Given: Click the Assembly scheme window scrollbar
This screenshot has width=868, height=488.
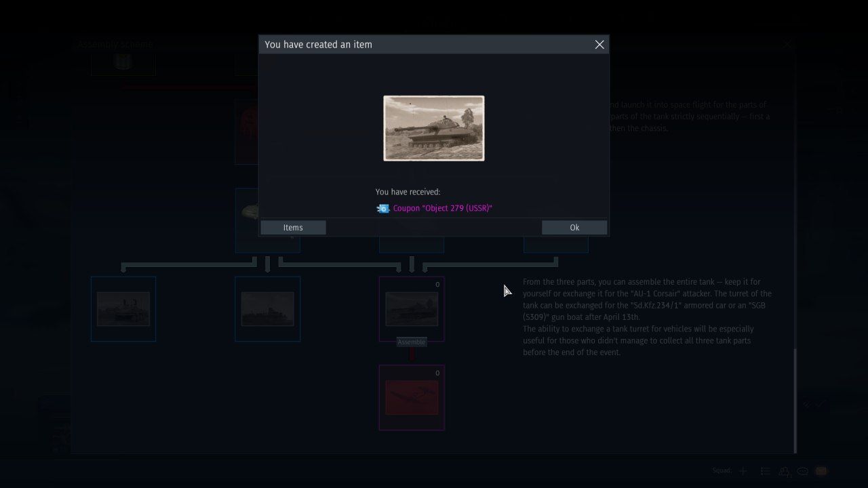Looking at the screenshot, I should 795,400.
